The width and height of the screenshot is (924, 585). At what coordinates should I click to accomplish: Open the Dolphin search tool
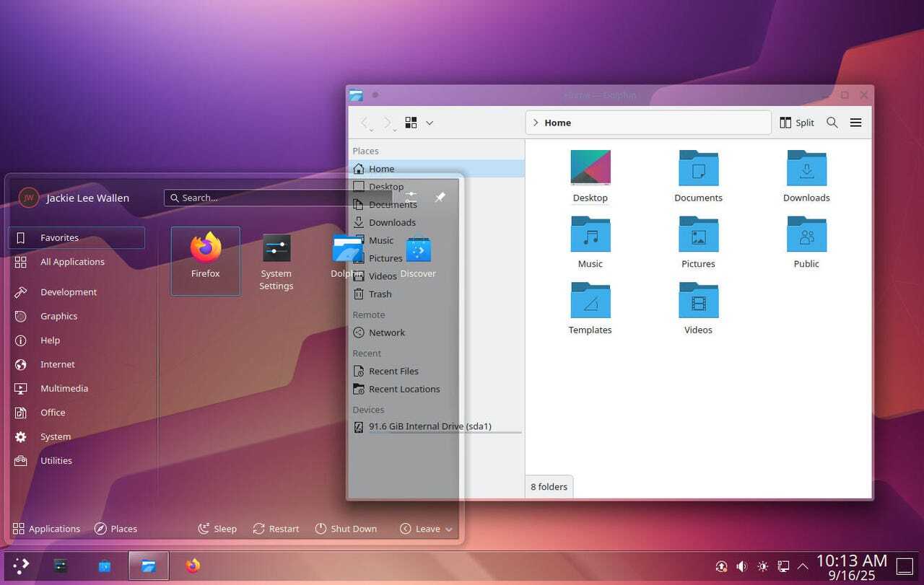832,122
